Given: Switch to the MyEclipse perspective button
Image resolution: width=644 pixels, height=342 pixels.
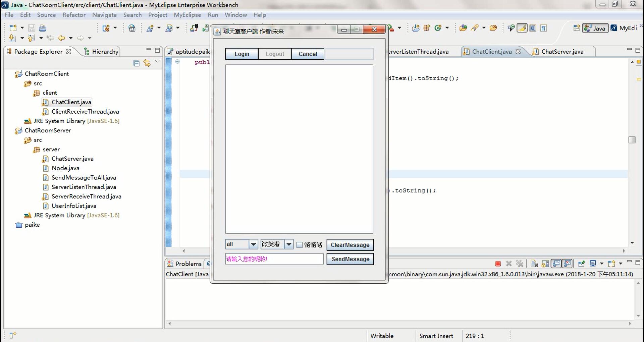Looking at the screenshot, I should click(x=624, y=28).
